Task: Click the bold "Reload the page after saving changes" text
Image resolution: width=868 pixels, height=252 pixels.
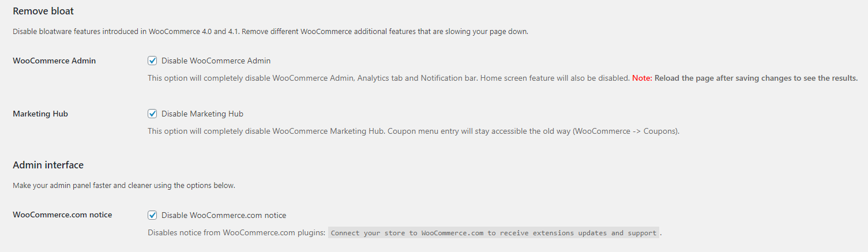Action: (756, 78)
